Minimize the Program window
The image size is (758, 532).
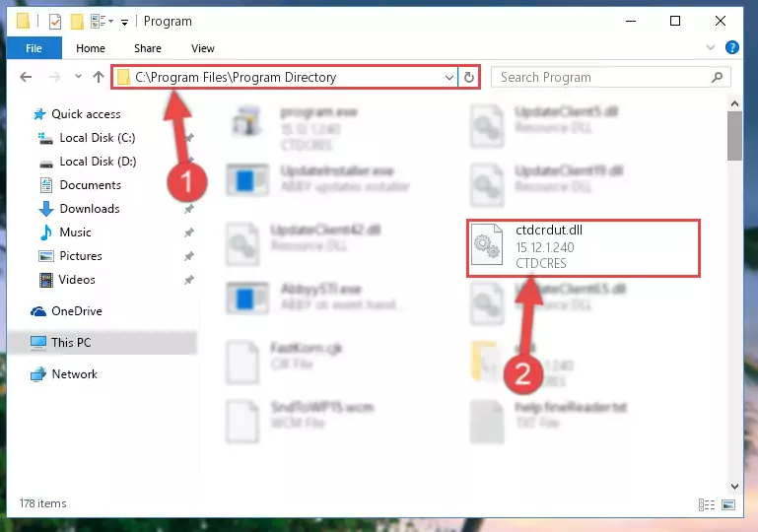click(x=631, y=21)
